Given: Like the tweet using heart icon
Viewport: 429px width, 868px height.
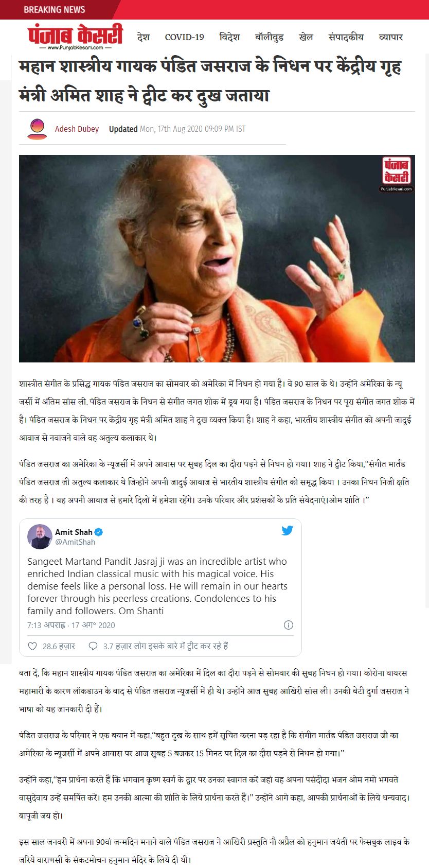Looking at the screenshot, I should click(32, 646).
